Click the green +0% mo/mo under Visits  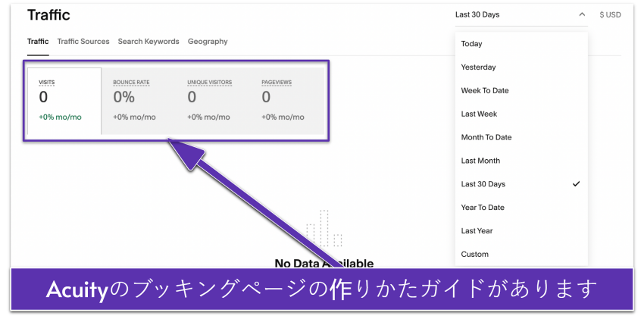(x=60, y=117)
